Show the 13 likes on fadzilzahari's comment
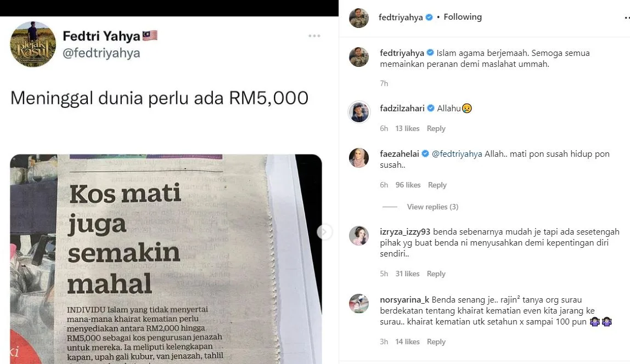 407,128
